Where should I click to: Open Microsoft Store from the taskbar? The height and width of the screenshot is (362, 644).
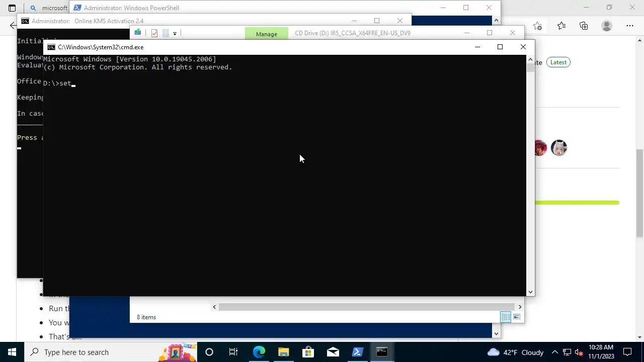(308, 352)
